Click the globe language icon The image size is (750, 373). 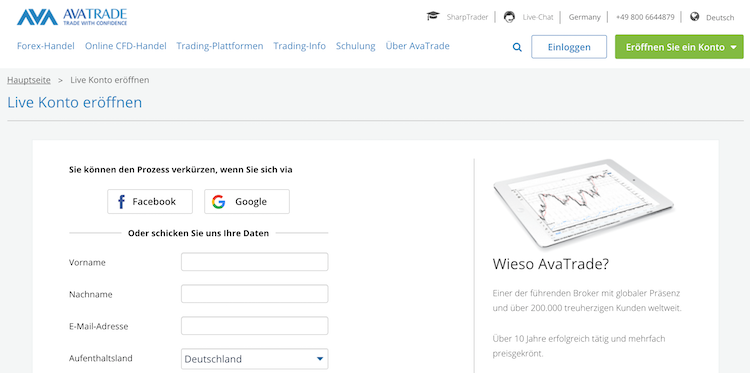tap(695, 17)
